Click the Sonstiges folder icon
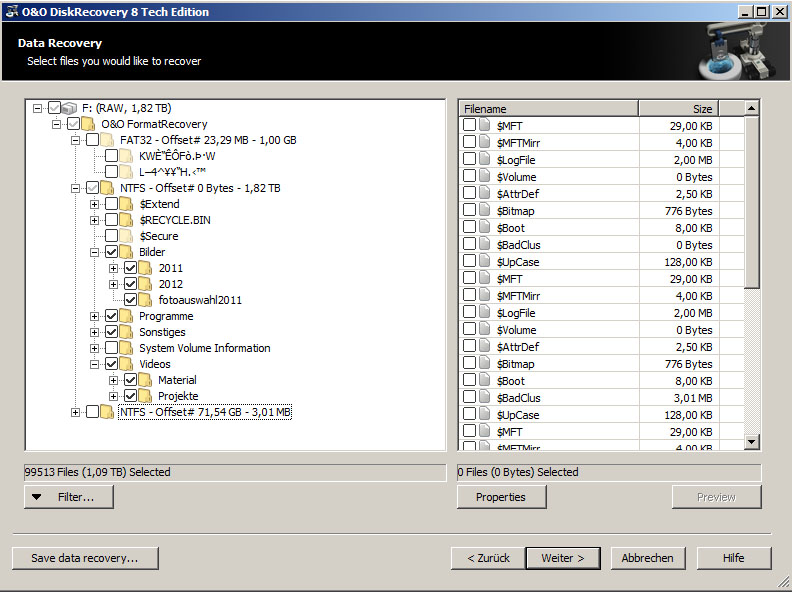 (126, 332)
